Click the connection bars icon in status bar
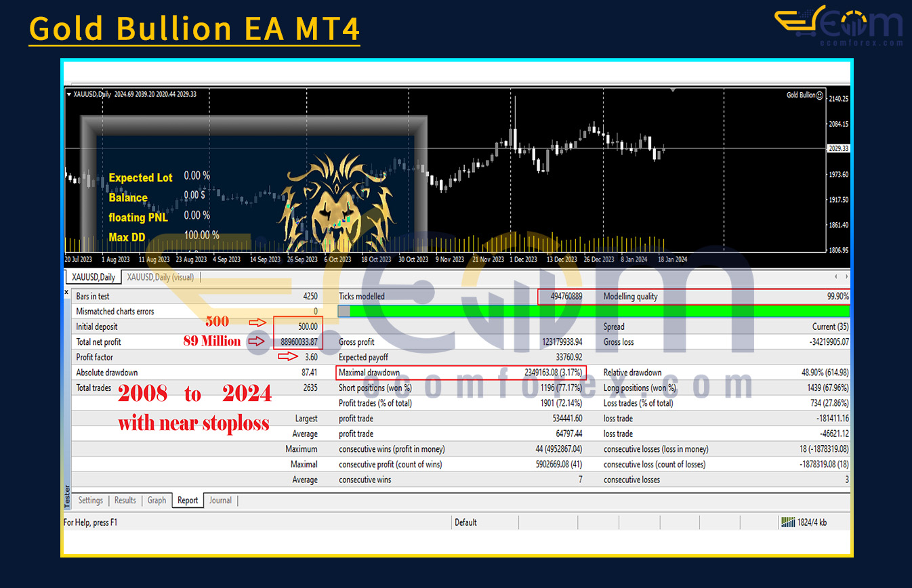 (788, 522)
